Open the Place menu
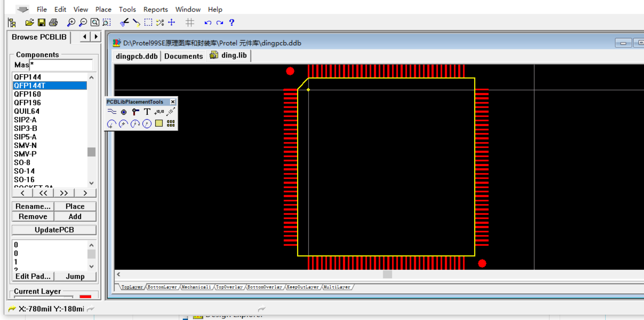644x320 pixels. click(x=103, y=10)
